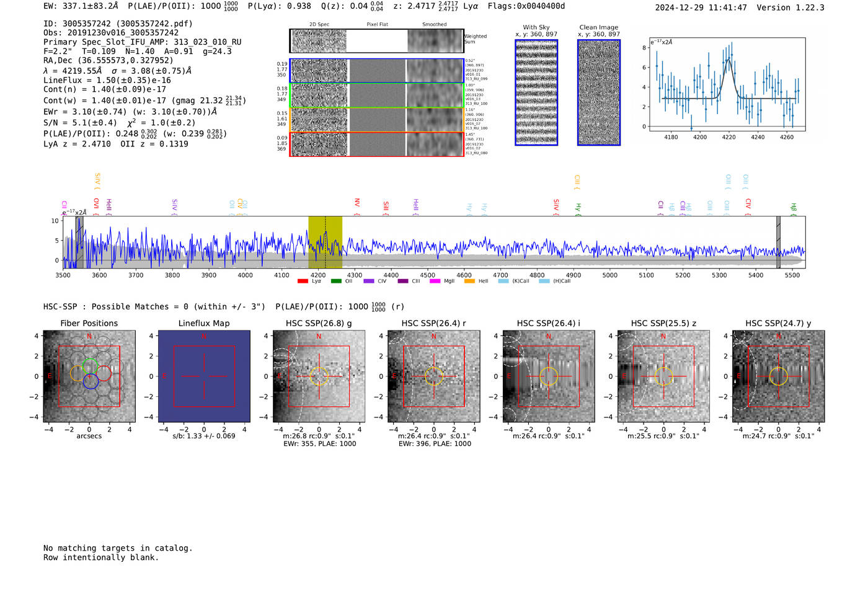The width and height of the screenshot is (868, 591).
Task: Open the Clean Image cutout
Action: (599, 92)
